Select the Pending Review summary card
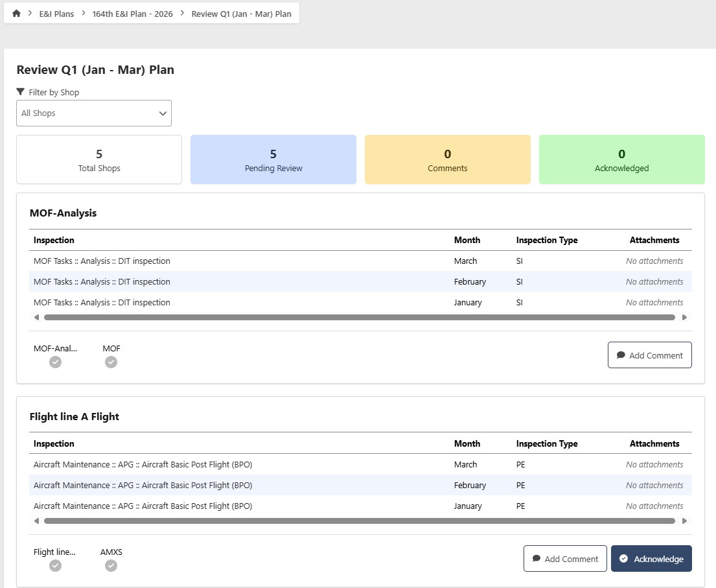The height and width of the screenshot is (588, 716). pyautogui.click(x=273, y=159)
